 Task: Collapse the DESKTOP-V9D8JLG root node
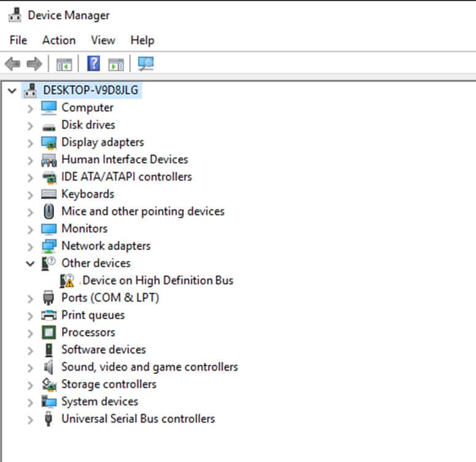pyautogui.click(x=12, y=90)
